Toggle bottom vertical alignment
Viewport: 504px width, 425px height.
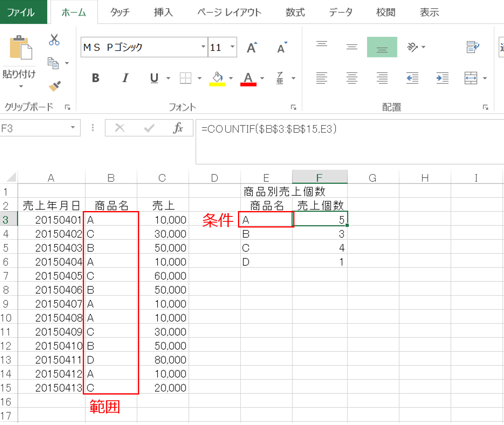(382, 47)
